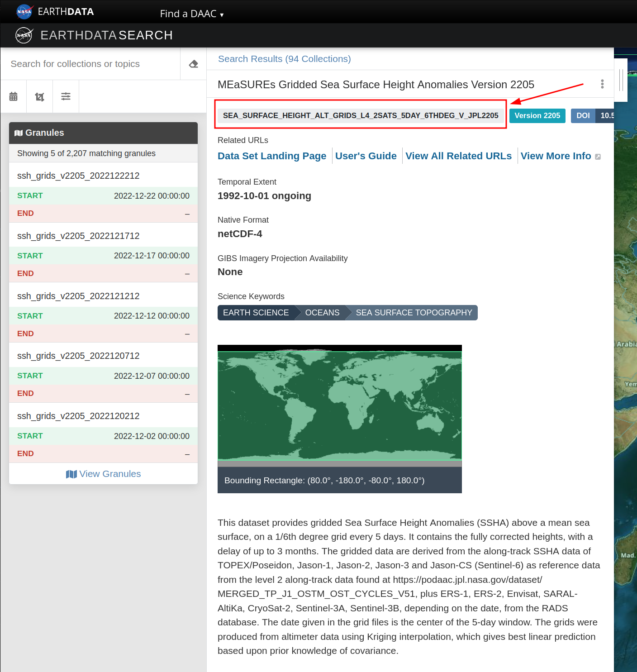Click View All Related URLs
This screenshot has height=672, width=637.
[458, 156]
